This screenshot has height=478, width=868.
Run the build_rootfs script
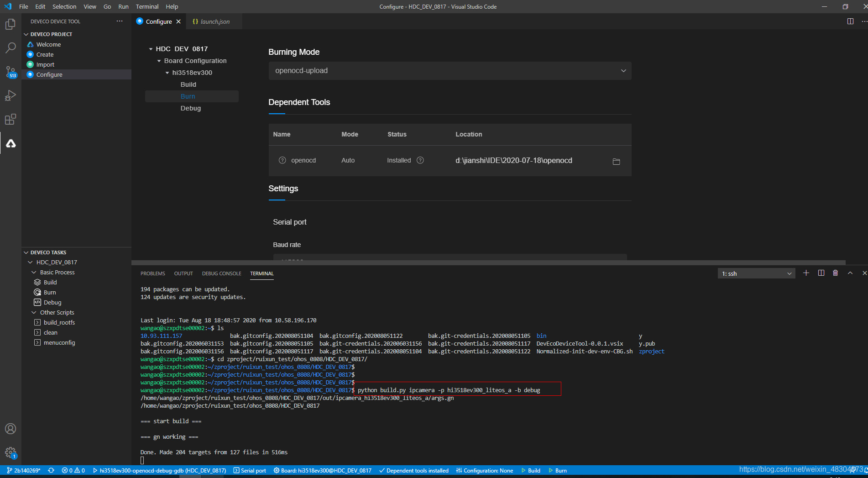[x=59, y=323]
